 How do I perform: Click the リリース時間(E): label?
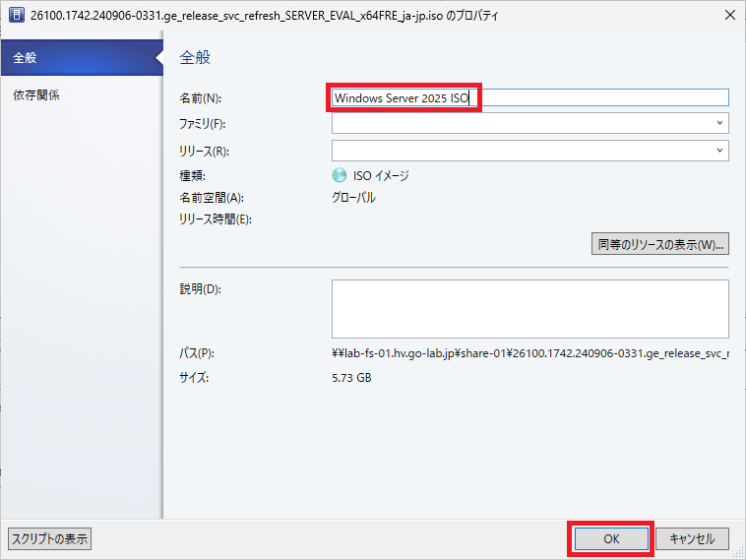pos(216,219)
